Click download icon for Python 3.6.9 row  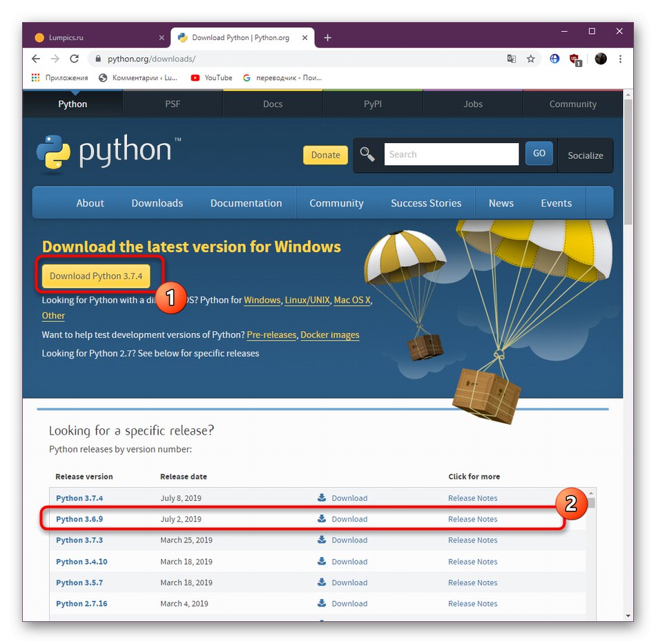(321, 518)
